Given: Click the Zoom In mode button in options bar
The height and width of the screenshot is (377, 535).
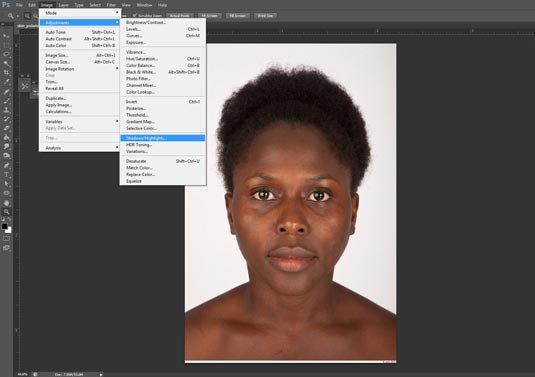Looking at the screenshot, I should pos(27,16).
